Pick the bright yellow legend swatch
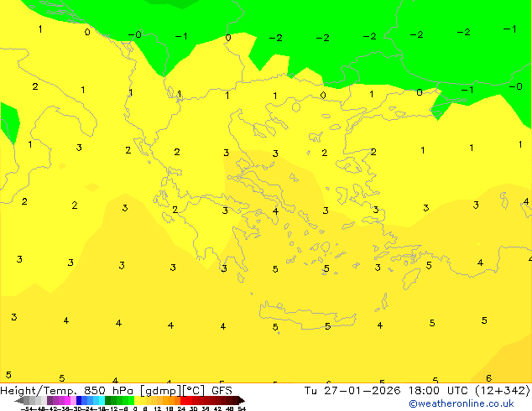 [137, 400]
